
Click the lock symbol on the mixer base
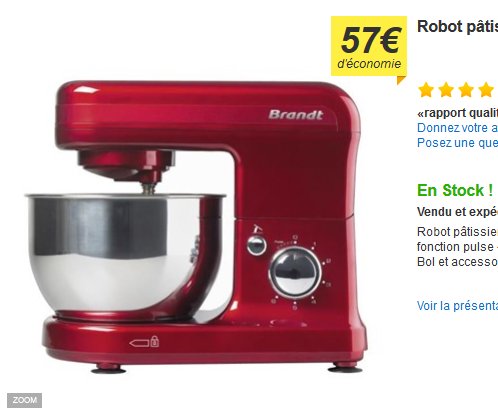click(x=154, y=341)
